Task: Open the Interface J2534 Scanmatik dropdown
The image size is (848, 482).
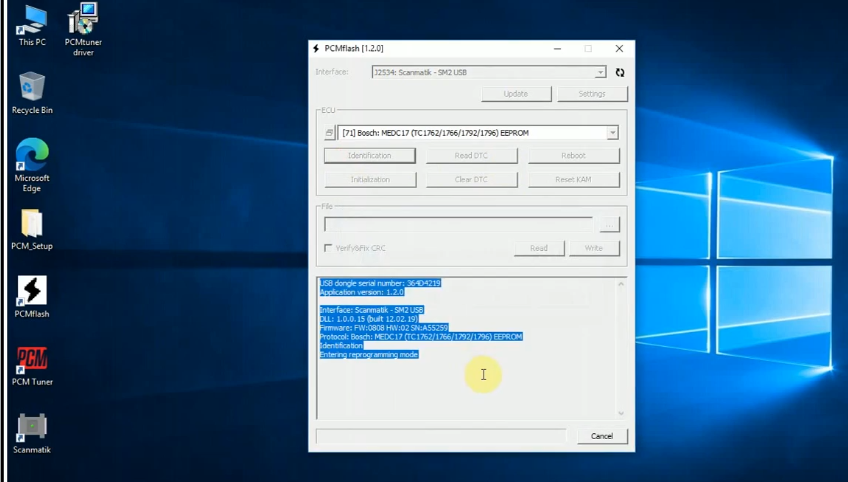Action: click(x=489, y=72)
